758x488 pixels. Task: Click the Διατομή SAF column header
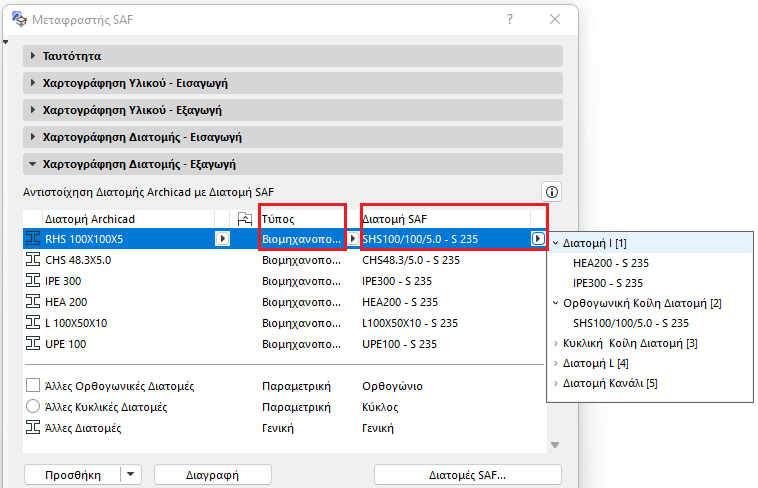(445, 219)
